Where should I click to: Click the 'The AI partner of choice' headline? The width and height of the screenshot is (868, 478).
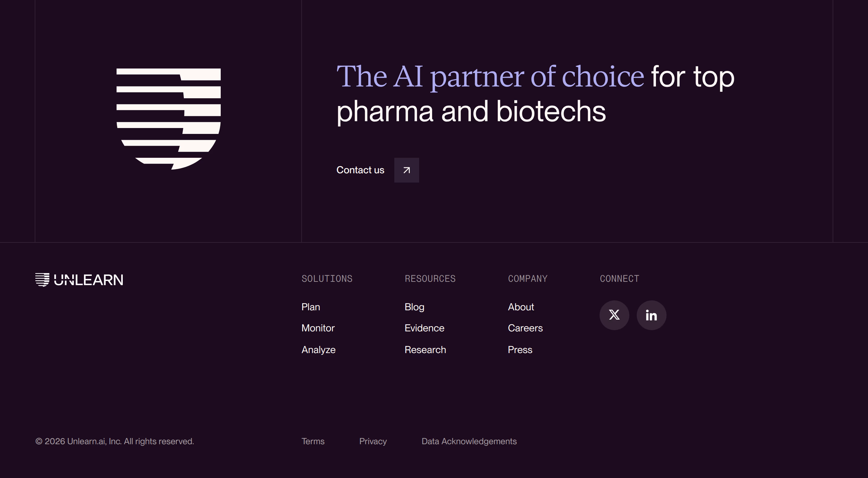click(x=490, y=77)
